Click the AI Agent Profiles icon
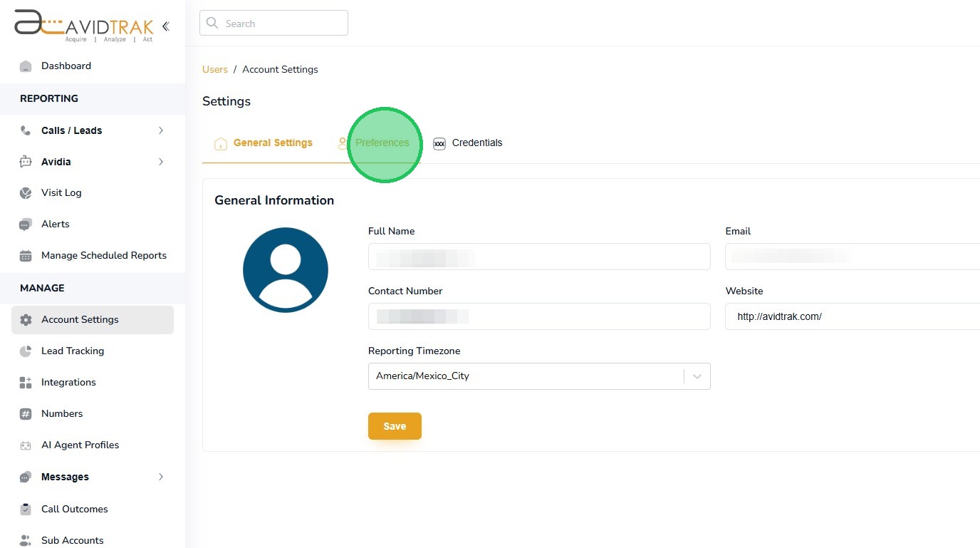Image resolution: width=980 pixels, height=548 pixels. (x=26, y=445)
